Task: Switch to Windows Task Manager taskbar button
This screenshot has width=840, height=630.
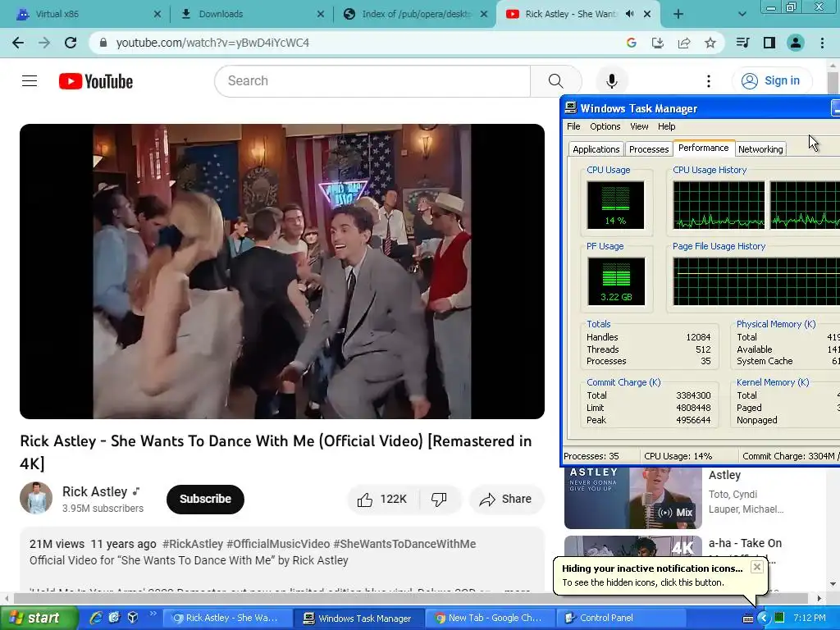Action: click(359, 619)
